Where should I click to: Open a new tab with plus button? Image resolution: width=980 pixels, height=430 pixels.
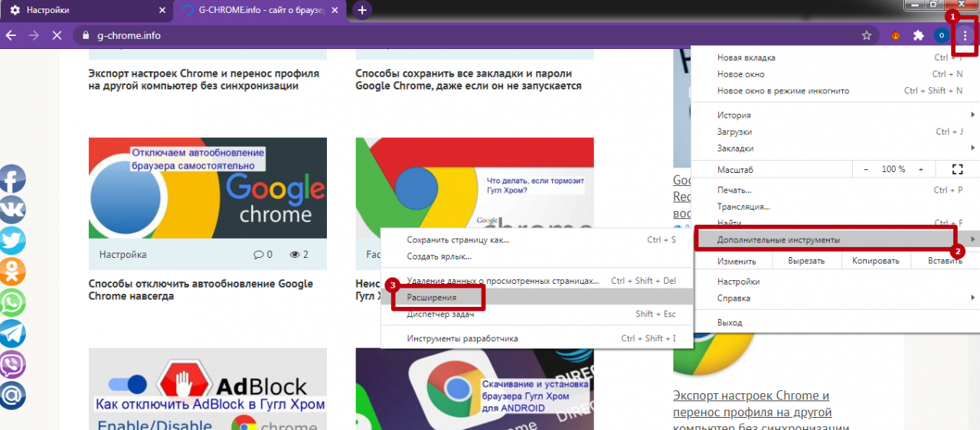click(x=361, y=10)
